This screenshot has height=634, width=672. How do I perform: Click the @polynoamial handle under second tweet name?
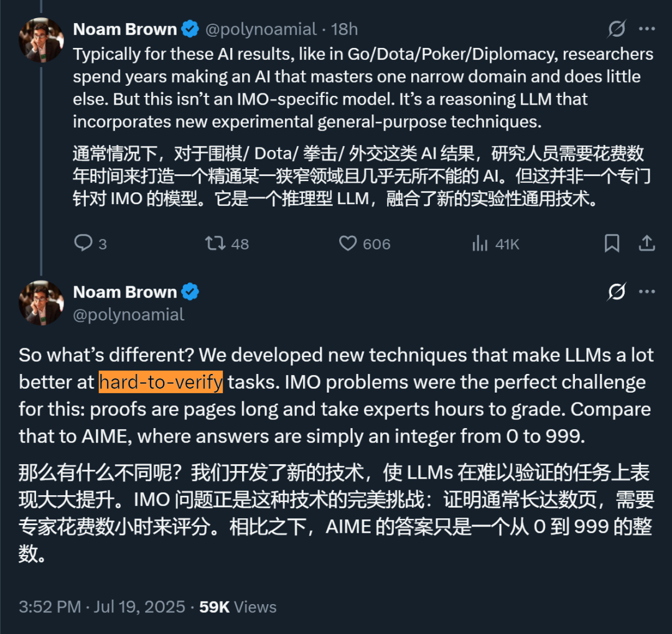tap(128, 314)
